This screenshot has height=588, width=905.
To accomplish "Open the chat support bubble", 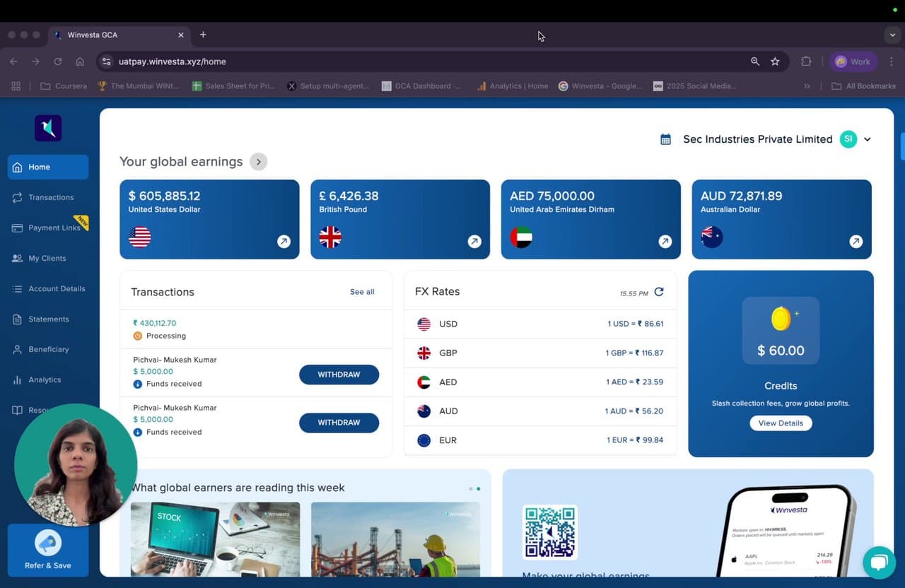I will [879, 563].
